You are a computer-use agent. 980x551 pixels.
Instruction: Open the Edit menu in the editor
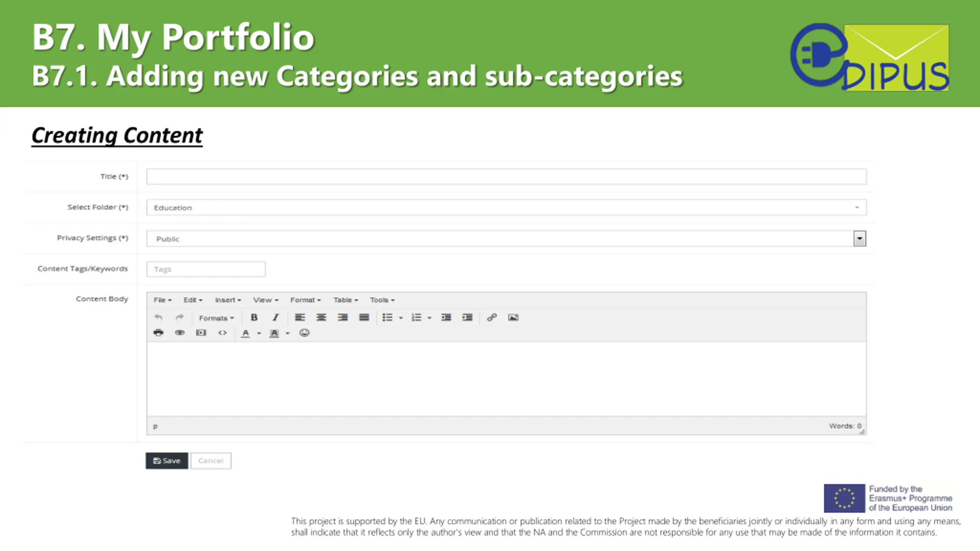point(193,300)
